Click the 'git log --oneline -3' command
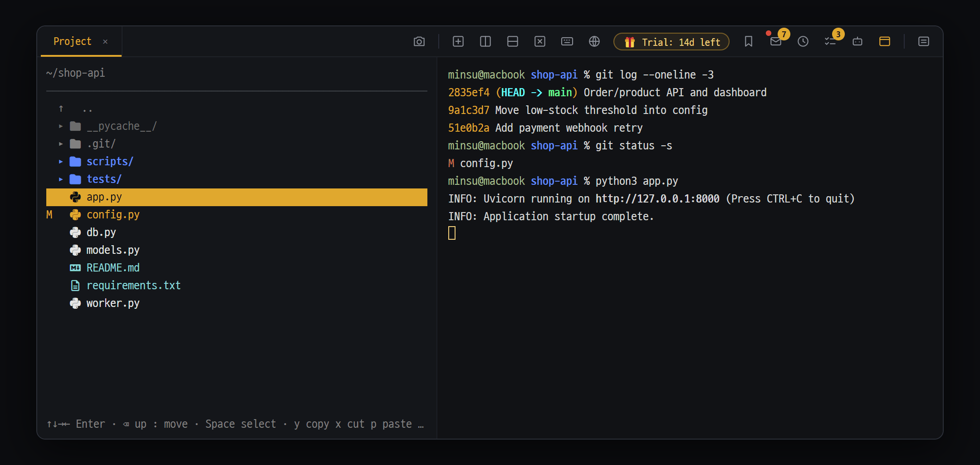Viewport: 980px width, 465px height. point(655,75)
